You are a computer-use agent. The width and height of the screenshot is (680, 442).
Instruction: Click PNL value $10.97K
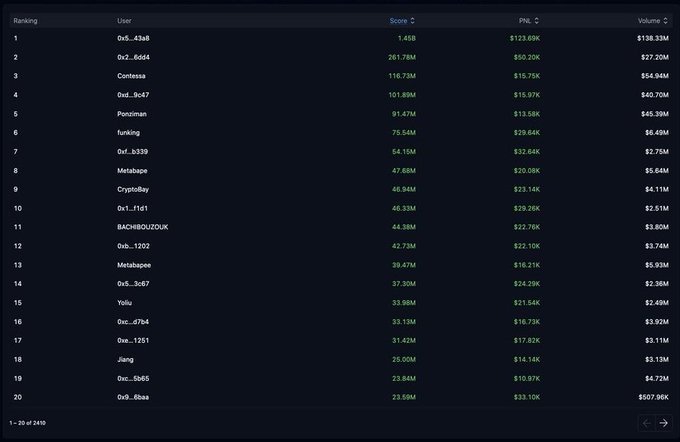(x=526, y=379)
